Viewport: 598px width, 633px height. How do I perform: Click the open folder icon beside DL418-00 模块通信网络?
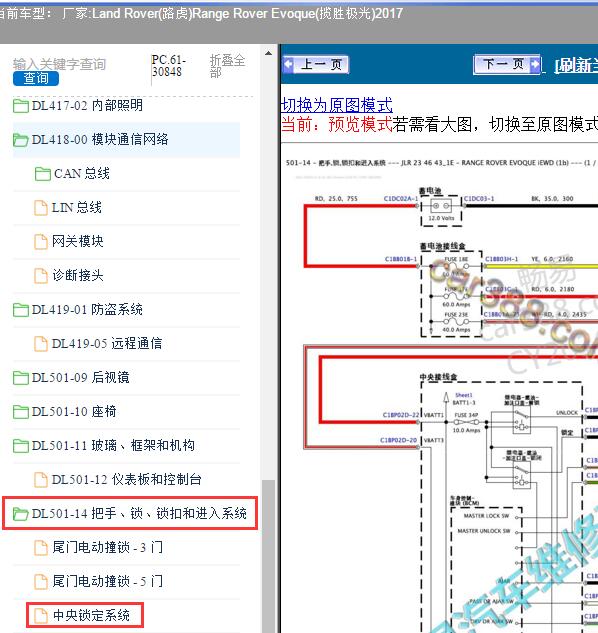[21, 140]
